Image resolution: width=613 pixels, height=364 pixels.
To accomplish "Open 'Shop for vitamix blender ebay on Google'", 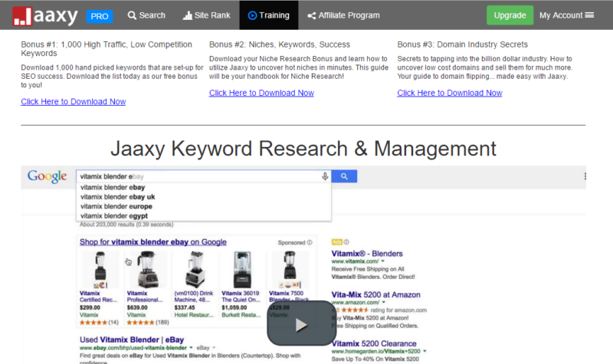I will pyautogui.click(x=152, y=242).
